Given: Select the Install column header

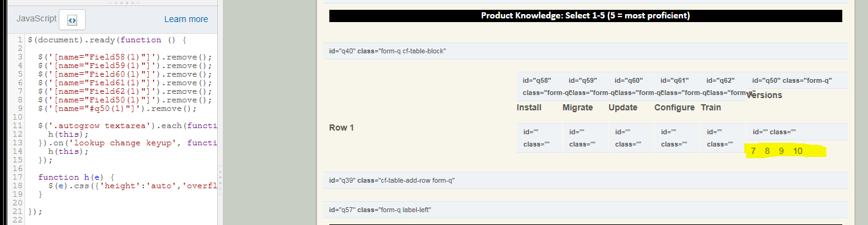Looking at the screenshot, I should [x=529, y=107].
